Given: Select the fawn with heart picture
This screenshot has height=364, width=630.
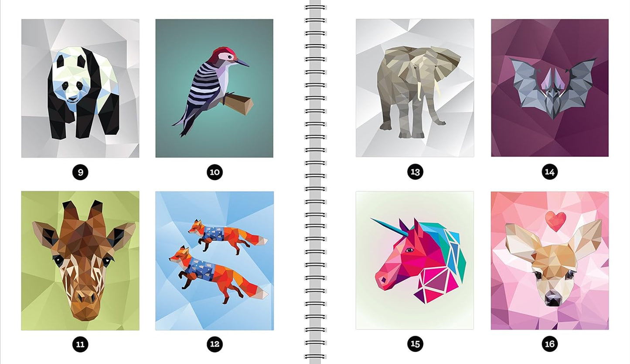Looking at the screenshot, I should 550,260.
